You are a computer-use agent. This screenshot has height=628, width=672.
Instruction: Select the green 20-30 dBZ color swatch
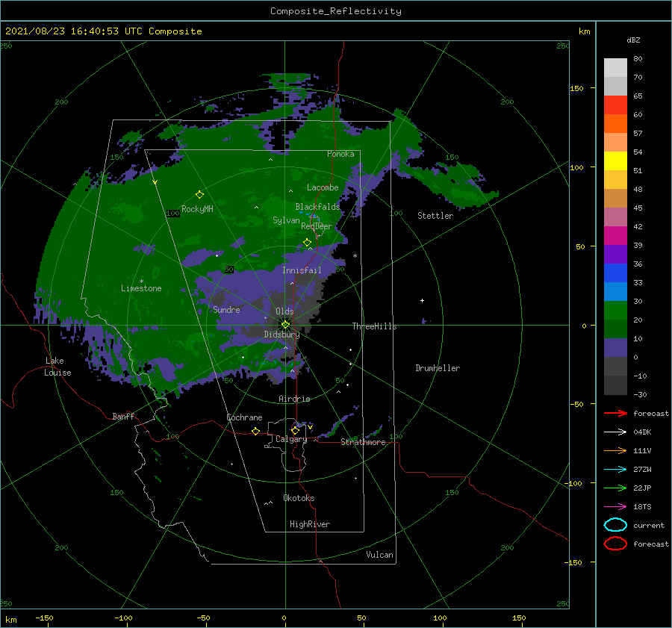coord(615,311)
